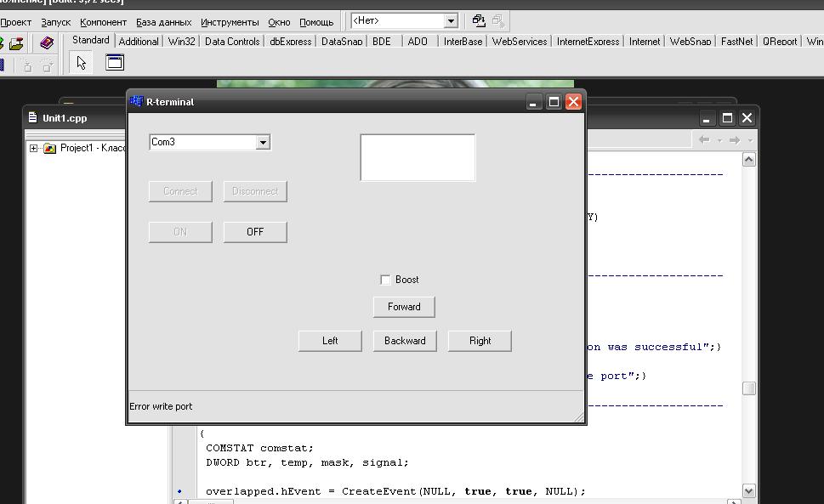Viewport: 824px width, 504px height.
Task: Click the back navigation arrow in editor
Action: pos(704,140)
